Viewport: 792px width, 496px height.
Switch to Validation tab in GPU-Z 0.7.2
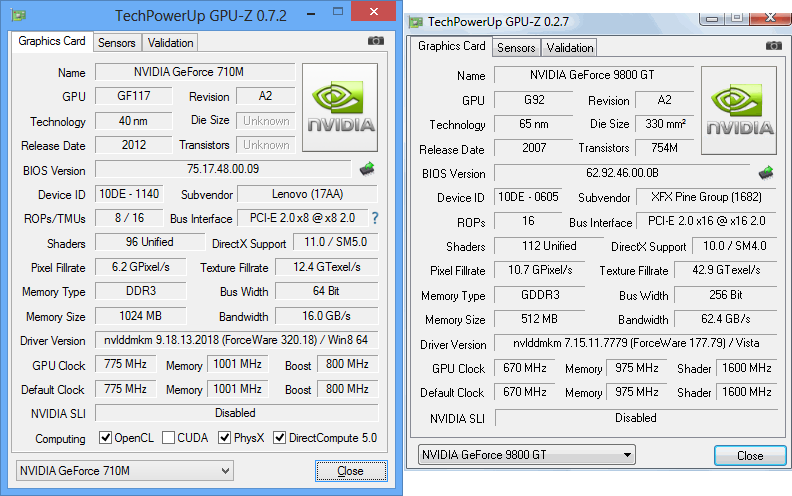coord(170,43)
